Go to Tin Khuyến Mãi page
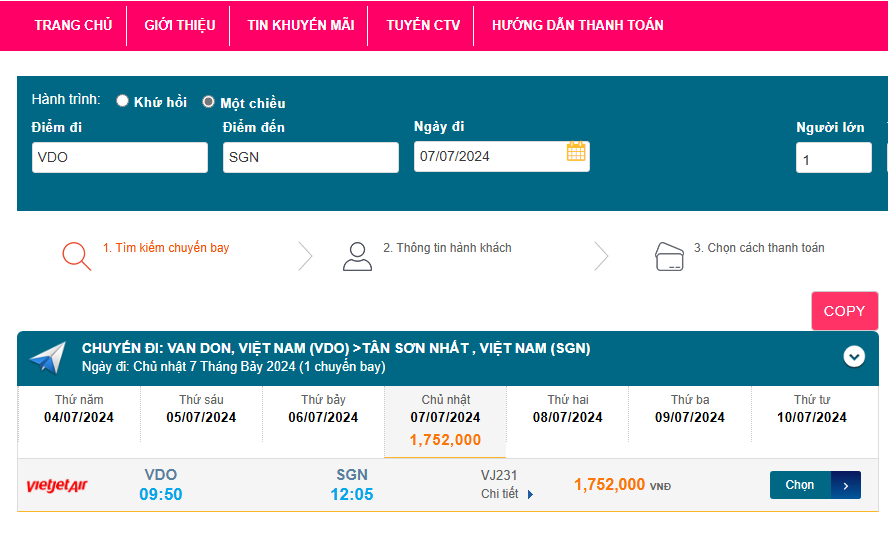 [300, 25]
